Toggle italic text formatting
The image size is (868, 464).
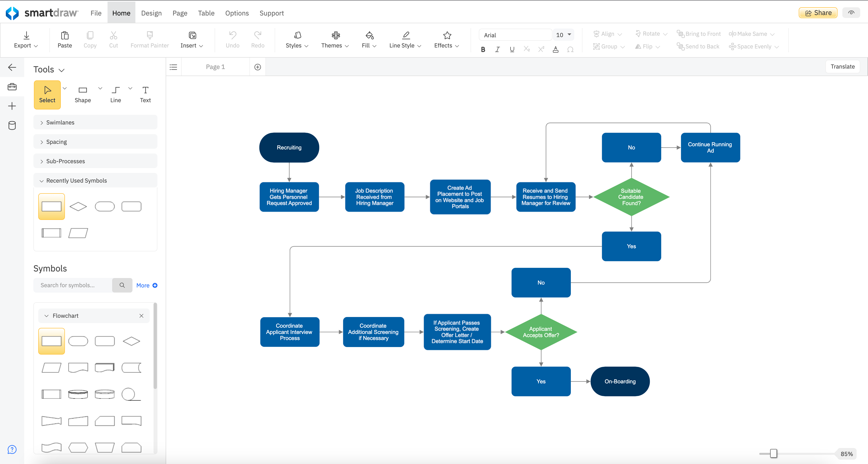pyautogui.click(x=497, y=49)
